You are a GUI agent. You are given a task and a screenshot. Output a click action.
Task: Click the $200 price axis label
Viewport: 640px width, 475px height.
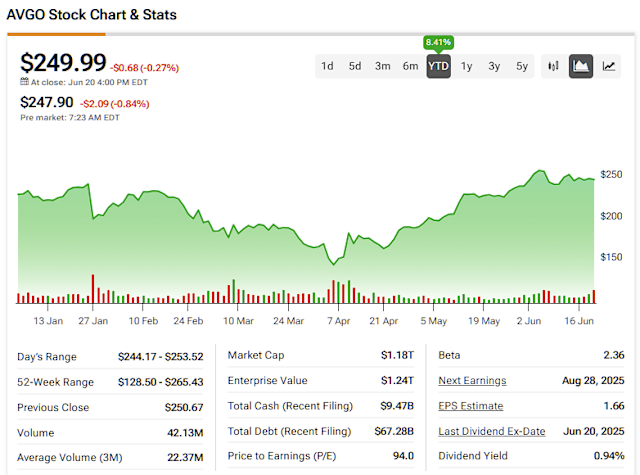pos(611,216)
